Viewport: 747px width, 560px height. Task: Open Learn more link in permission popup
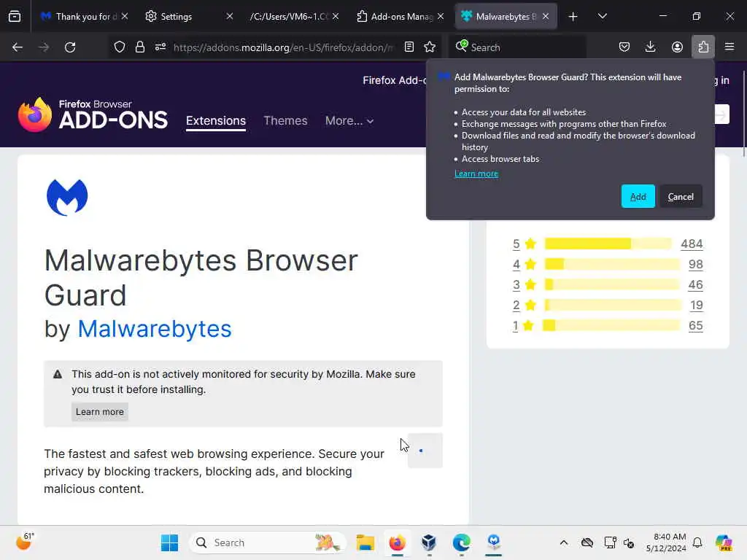(476, 174)
